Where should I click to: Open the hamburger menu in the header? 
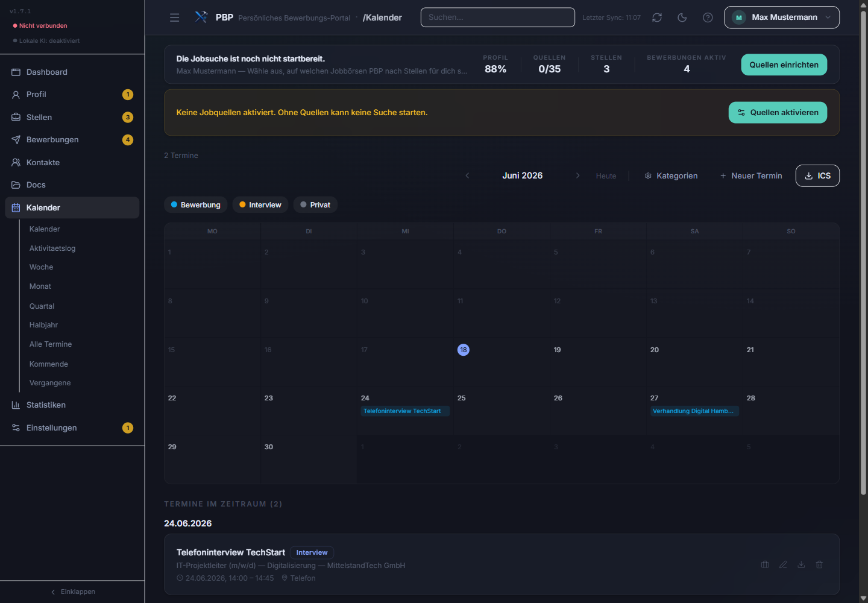174,17
